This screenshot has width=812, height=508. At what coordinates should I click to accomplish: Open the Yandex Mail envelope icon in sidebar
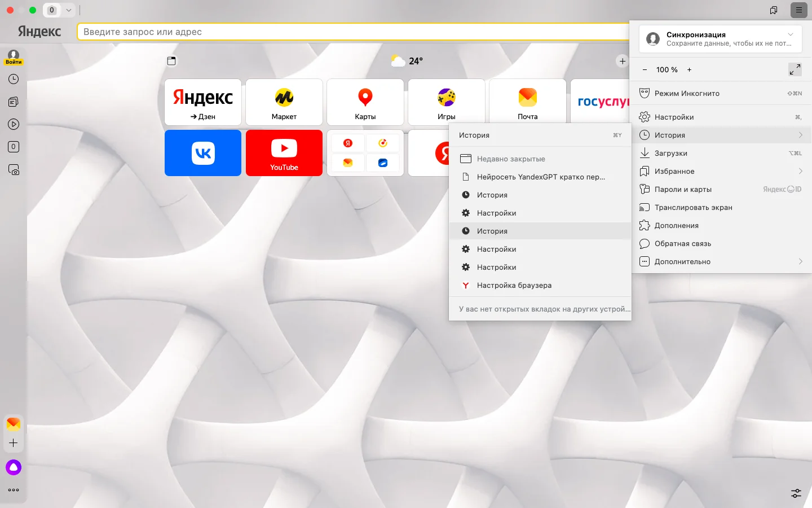[14, 424]
